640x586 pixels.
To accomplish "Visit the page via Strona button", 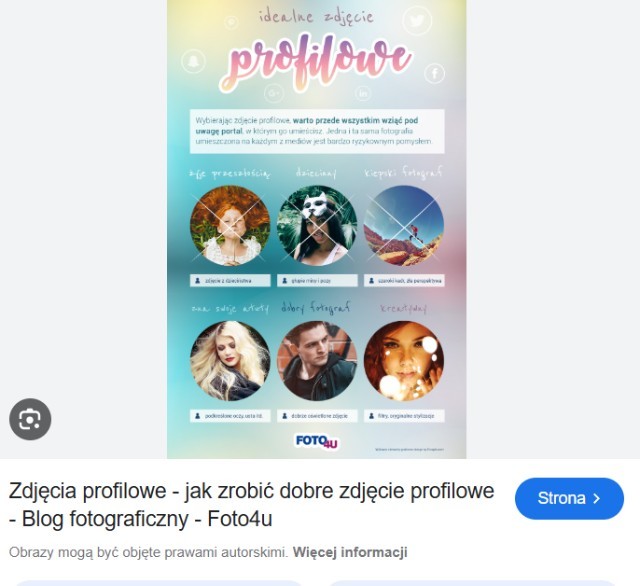I will [569, 498].
